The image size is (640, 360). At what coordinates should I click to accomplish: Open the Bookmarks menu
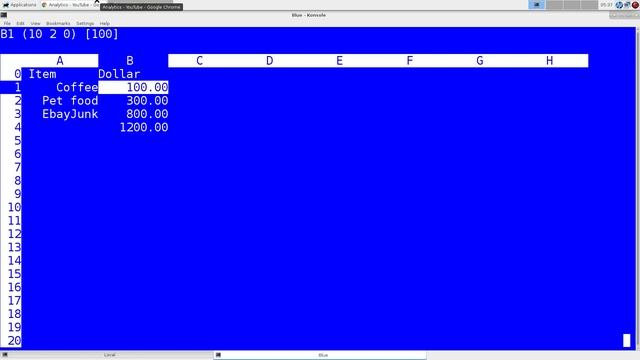[58, 24]
